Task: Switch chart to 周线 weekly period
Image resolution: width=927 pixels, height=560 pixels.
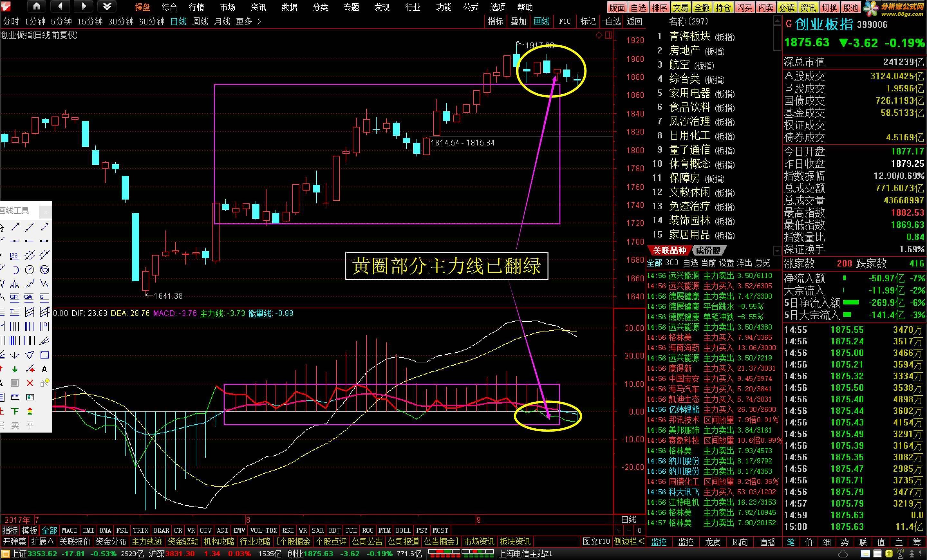Action: point(200,22)
